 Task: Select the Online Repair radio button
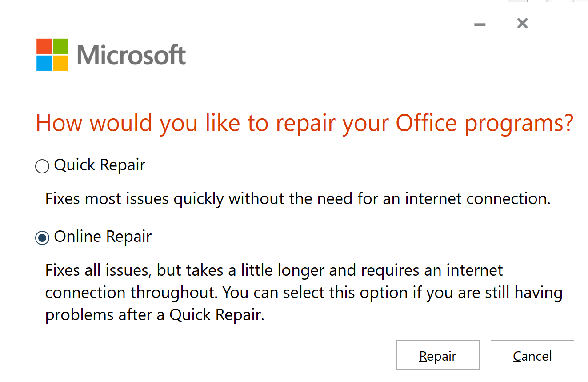click(x=42, y=238)
